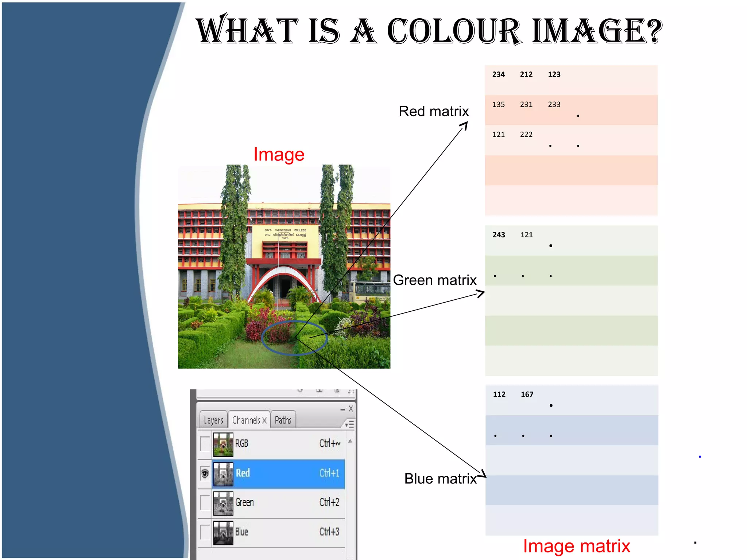Minimize the channels panel
The width and height of the screenshot is (747, 560).
pyautogui.click(x=342, y=410)
